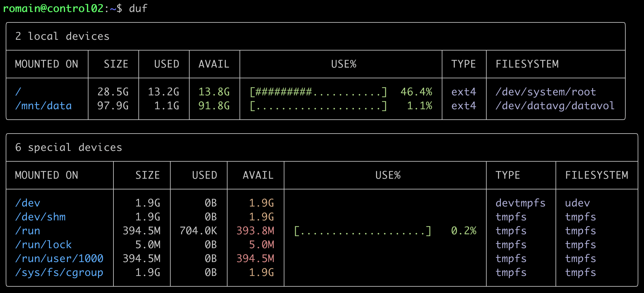Viewport: 644px width, 293px height.
Task: Click the 13.2G used value
Action: [x=163, y=92]
